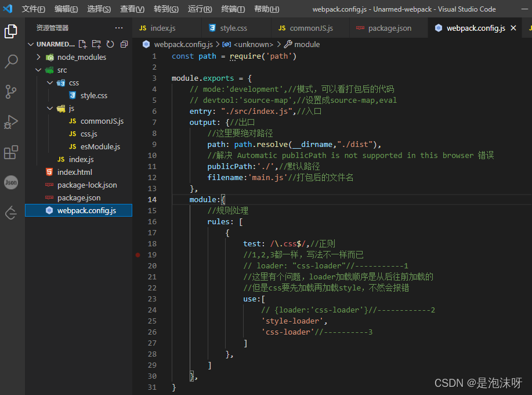Screen dimensions: 532x395
Task: Click the VS Code logo icon
Action: pyautogui.click(x=8, y=8)
